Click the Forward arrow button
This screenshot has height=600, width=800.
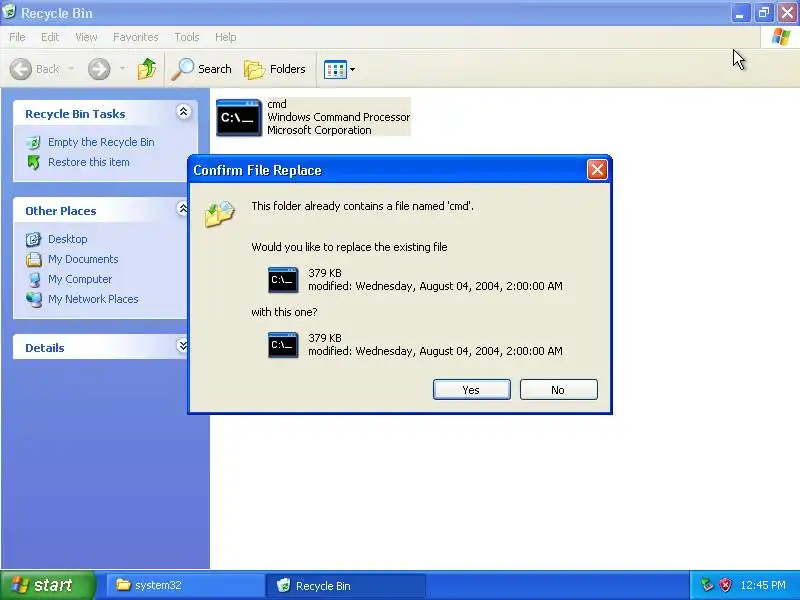[x=99, y=69]
